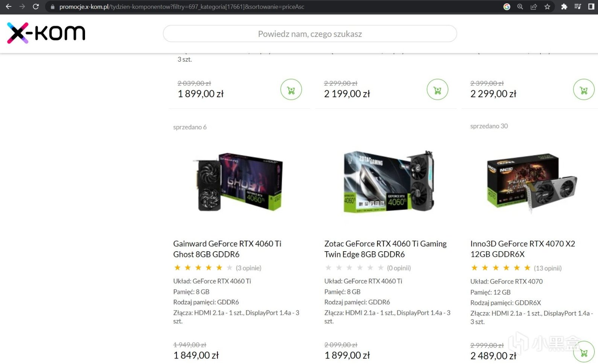Image resolution: width=598 pixels, height=364 pixels.
Task: Open the (0 opinii) reviews link
Action: point(399,268)
